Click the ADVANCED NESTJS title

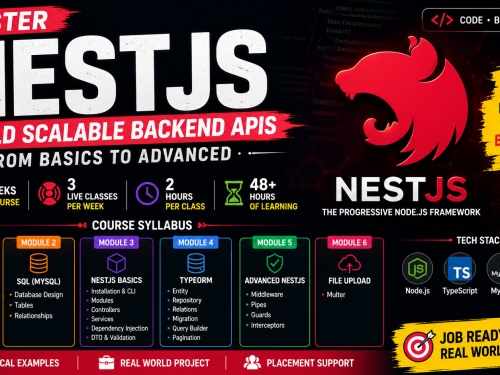(275, 280)
